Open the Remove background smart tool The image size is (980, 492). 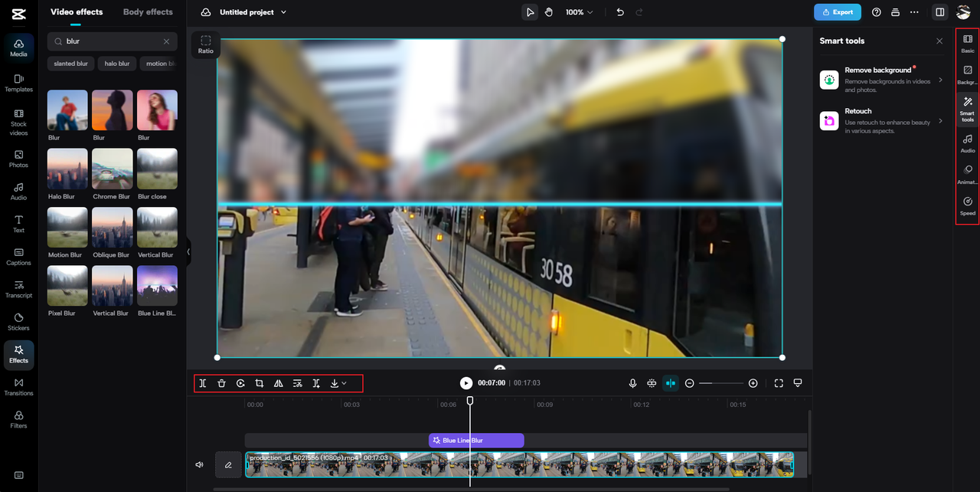click(880, 80)
